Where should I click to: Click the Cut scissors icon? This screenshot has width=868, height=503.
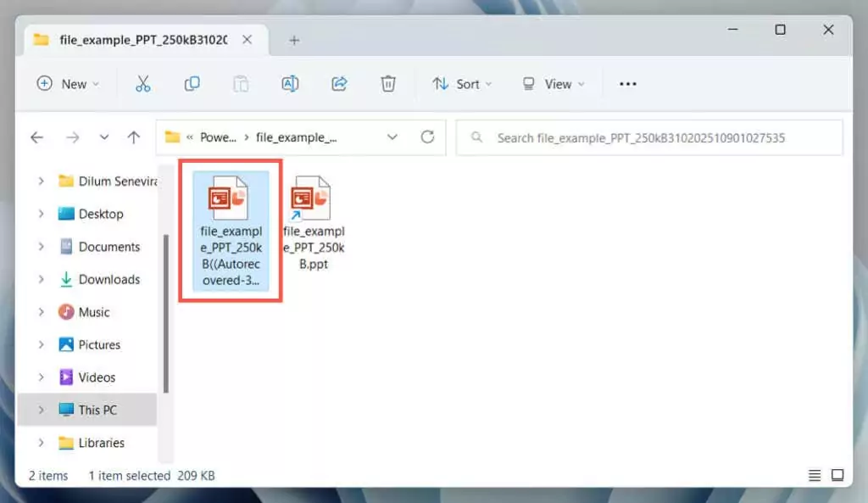point(142,83)
